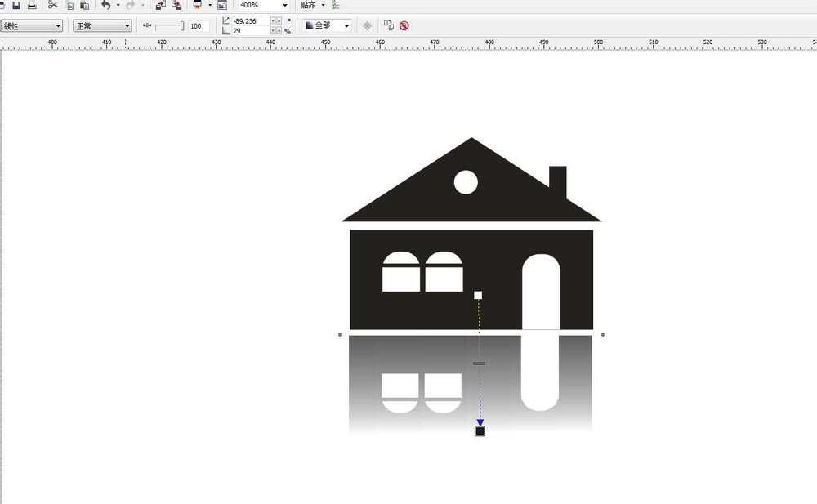Click the transparency midpoint slider track
Image resolution: width=817 pixels, height=504 pixels.
(169, 26)
